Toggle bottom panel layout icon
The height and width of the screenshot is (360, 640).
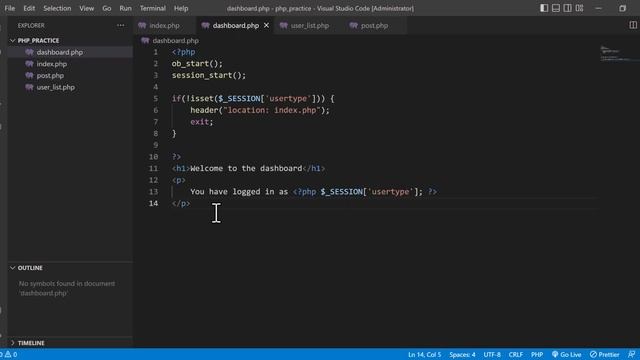point(556,8)
